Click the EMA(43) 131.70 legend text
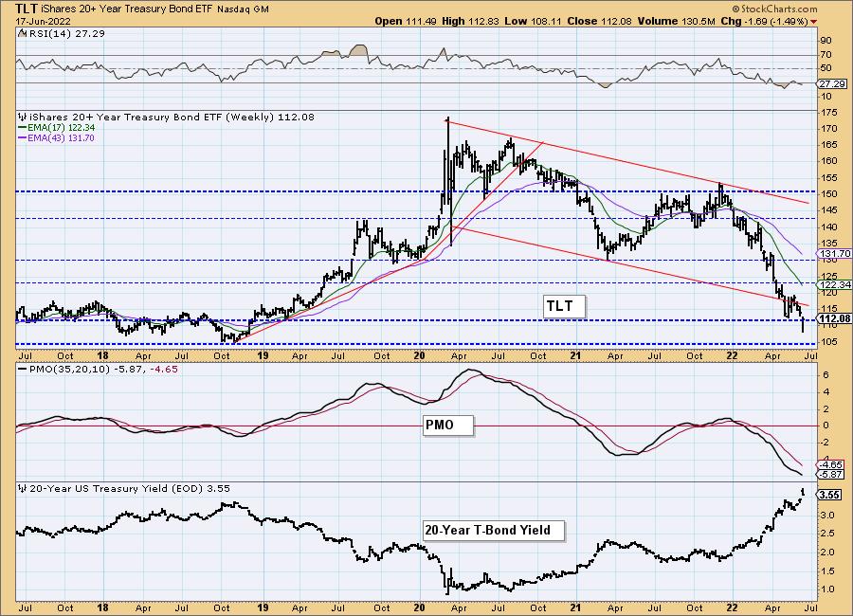Viewport: 853px width, 616px height. click(61, 138)
